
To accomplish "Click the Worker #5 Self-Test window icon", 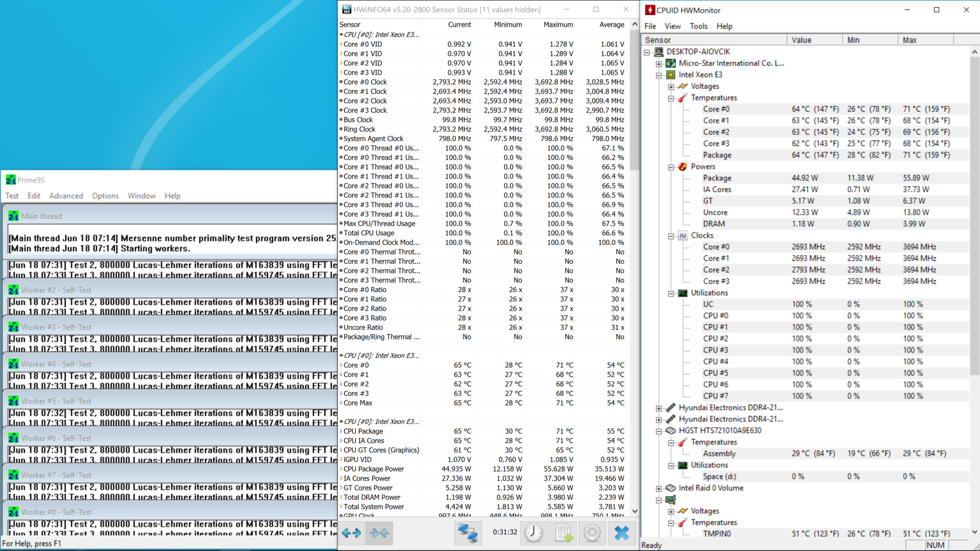I will point(13,401).
